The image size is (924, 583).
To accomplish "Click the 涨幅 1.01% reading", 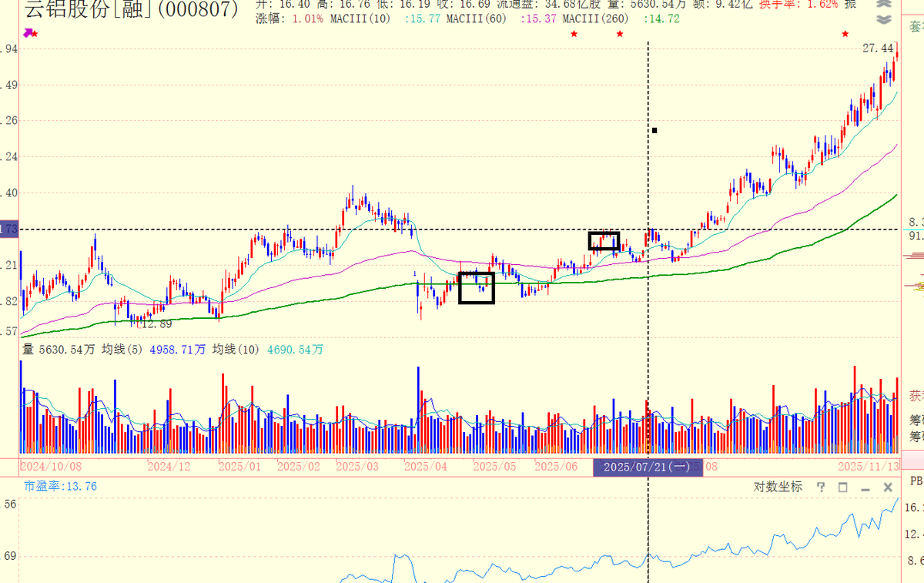I will 290,18.
